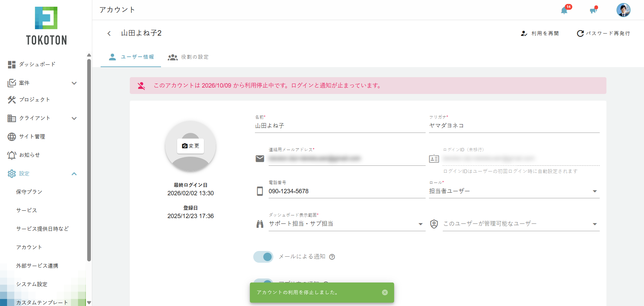Click the 設定 gear icon
This screenshot has width=644, height=306.
click(x=12, y=173)
